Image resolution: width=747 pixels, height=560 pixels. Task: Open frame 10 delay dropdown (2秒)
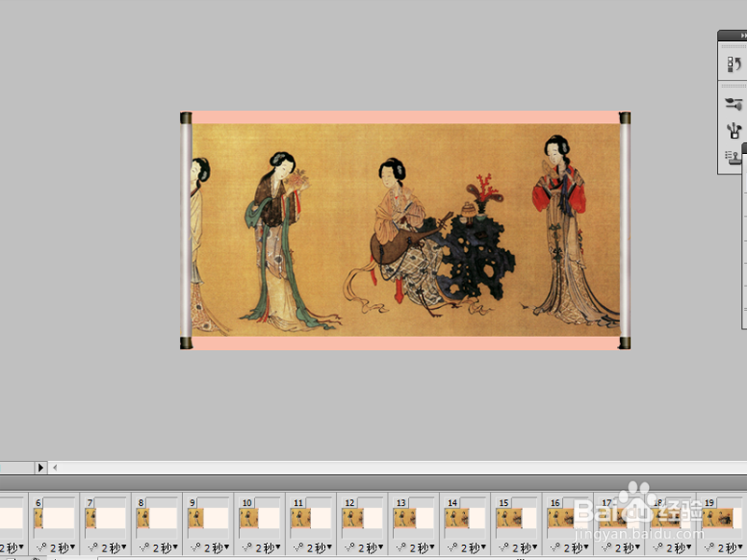tap(268, 548)
